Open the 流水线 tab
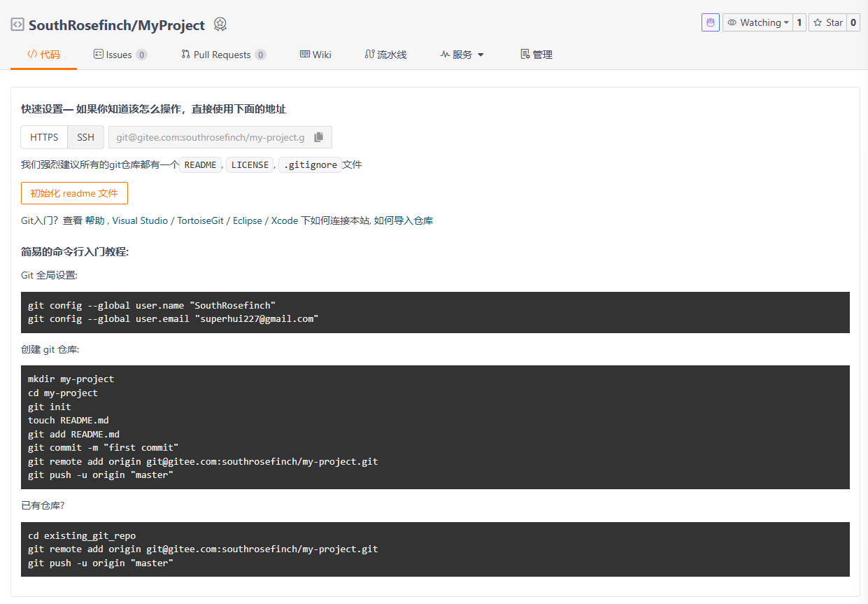 (385, 55)
